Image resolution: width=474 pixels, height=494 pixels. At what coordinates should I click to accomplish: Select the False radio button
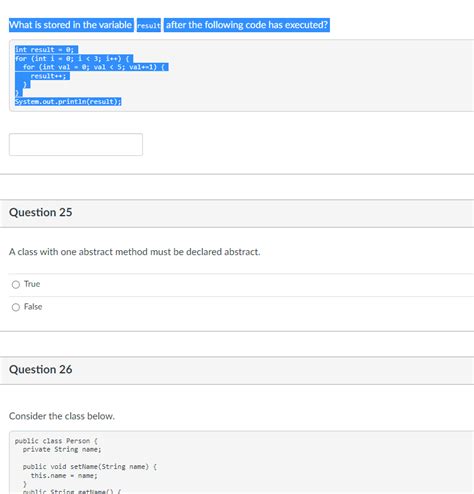coord(16,307)
